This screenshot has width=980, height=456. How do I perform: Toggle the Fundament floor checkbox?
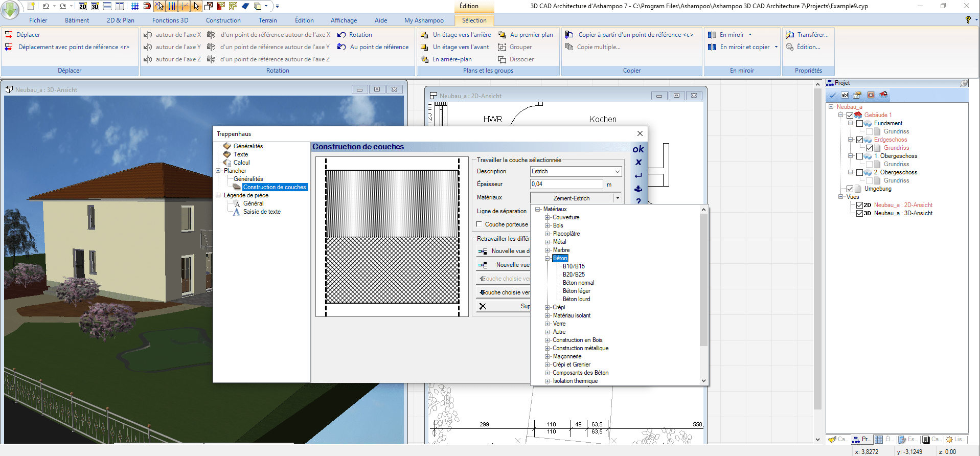click(859, 123)
